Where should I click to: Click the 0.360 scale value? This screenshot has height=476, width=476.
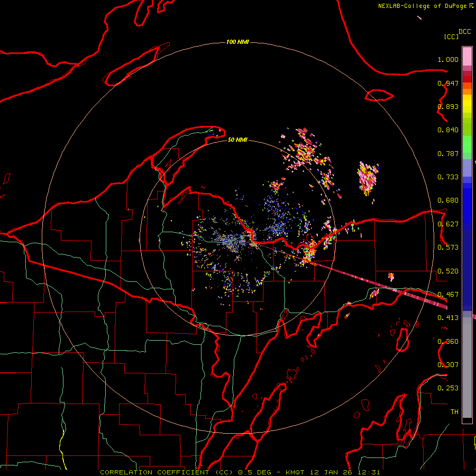pos(448,342)
